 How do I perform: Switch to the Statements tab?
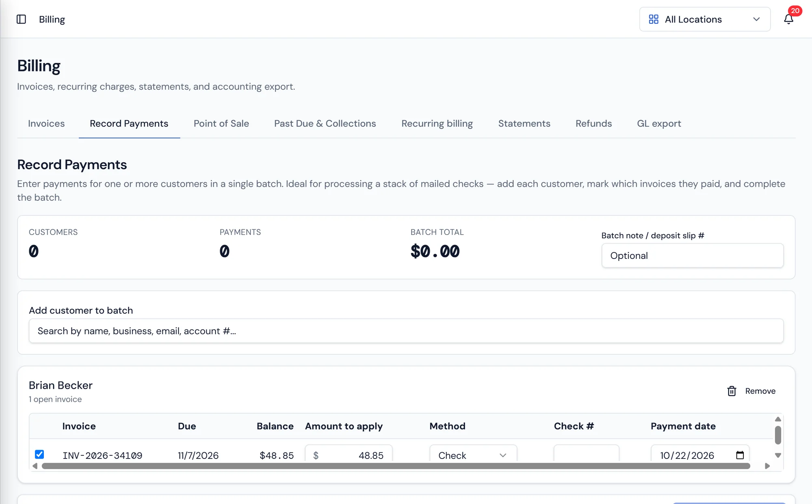pyautogui.click(x=524, y=123)
